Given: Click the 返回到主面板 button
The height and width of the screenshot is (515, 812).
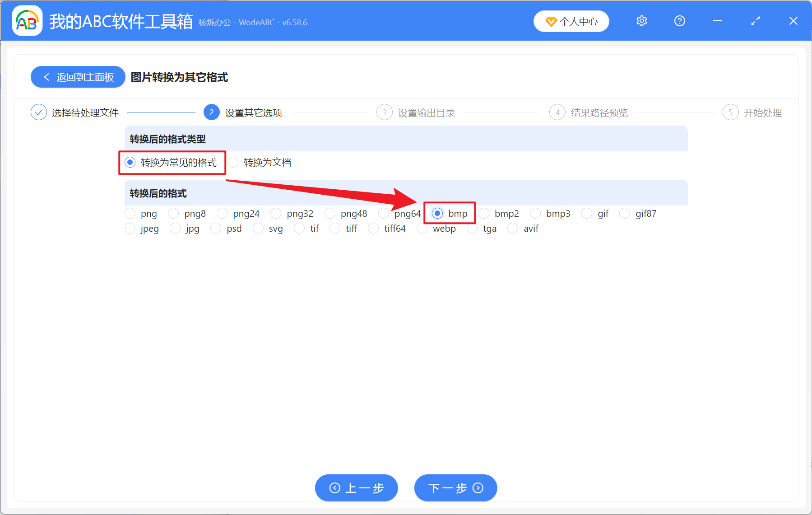Looking at the screenshot, I should 78,77.
